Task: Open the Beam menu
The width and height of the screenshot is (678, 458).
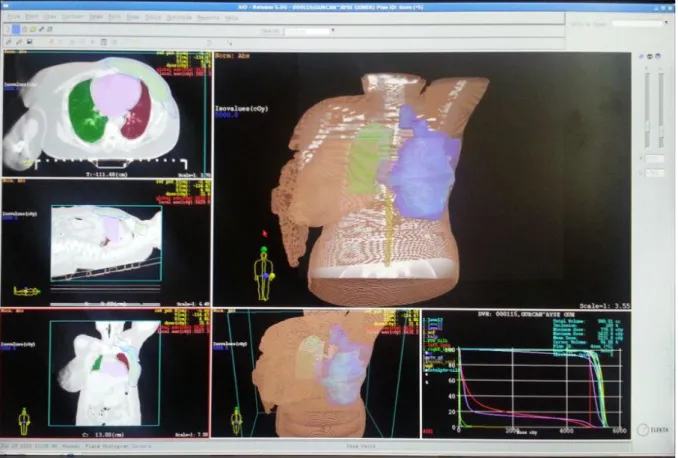Action: click(x=96, y=17)
